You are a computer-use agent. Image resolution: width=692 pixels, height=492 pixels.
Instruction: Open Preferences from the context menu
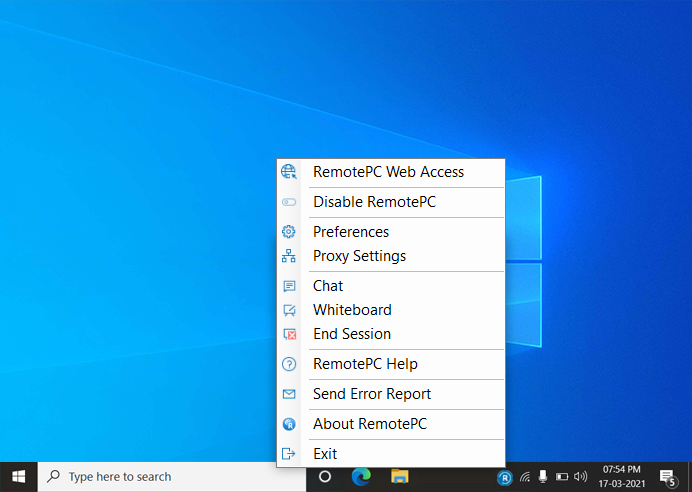click(351, 232)
